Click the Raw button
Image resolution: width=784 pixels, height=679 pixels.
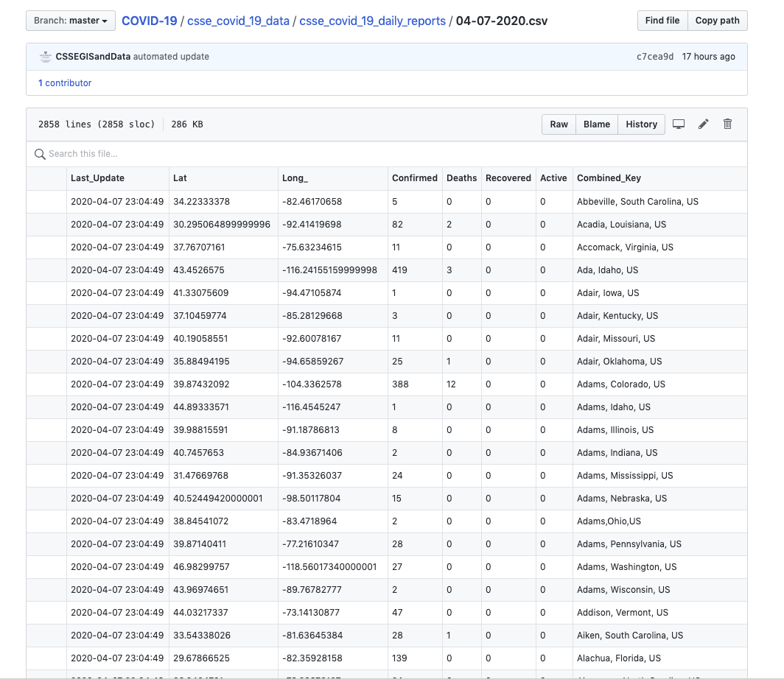pyautogui.click(x=559, y=124)
